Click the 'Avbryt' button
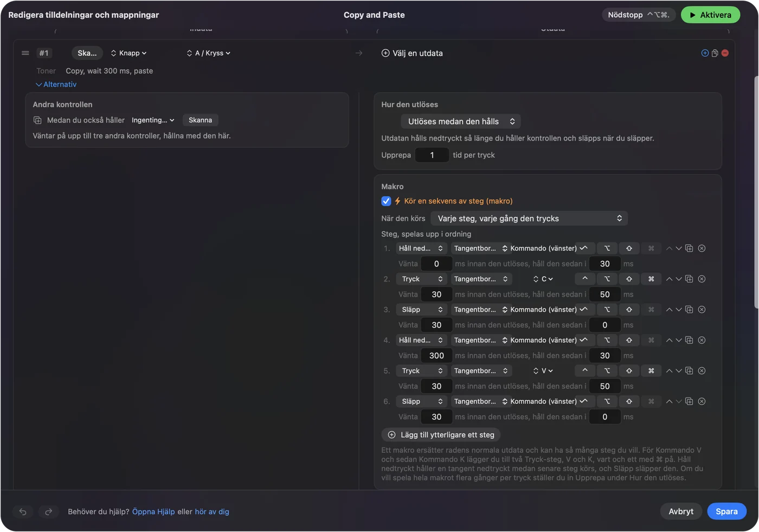The height and width of the screenshot is (532, 759). [x=681, y=511]
